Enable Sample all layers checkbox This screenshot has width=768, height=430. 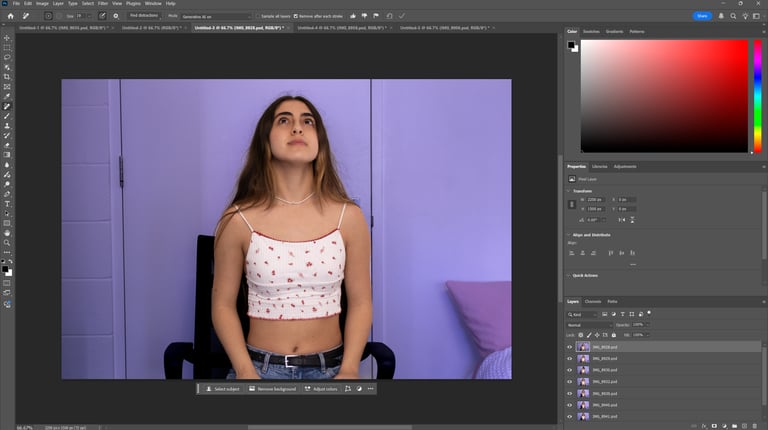pos(258,16)
